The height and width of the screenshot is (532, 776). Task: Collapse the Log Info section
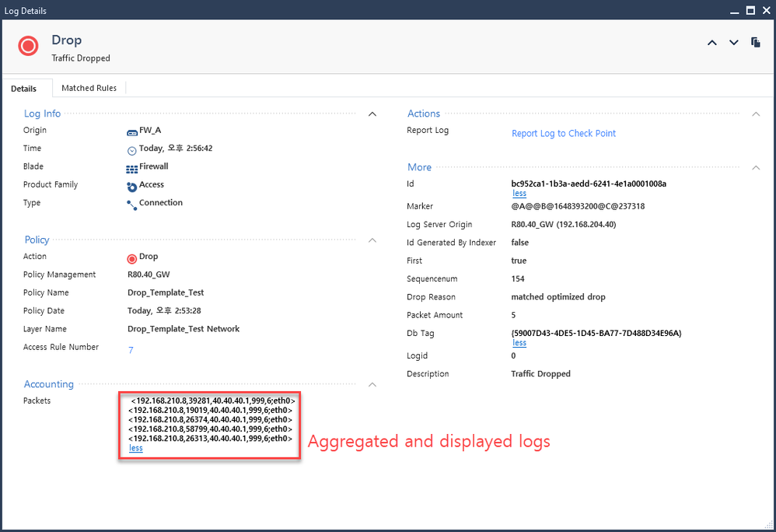(x=372, y=114)
